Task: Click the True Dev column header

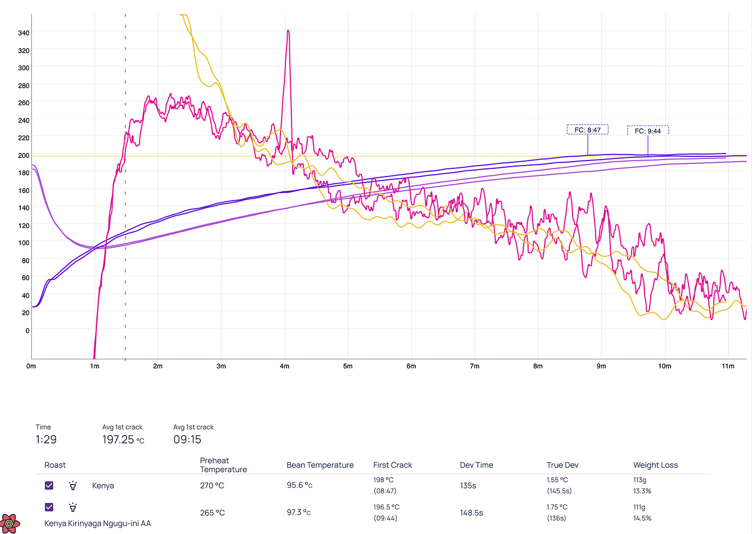Action: point(562,465)
